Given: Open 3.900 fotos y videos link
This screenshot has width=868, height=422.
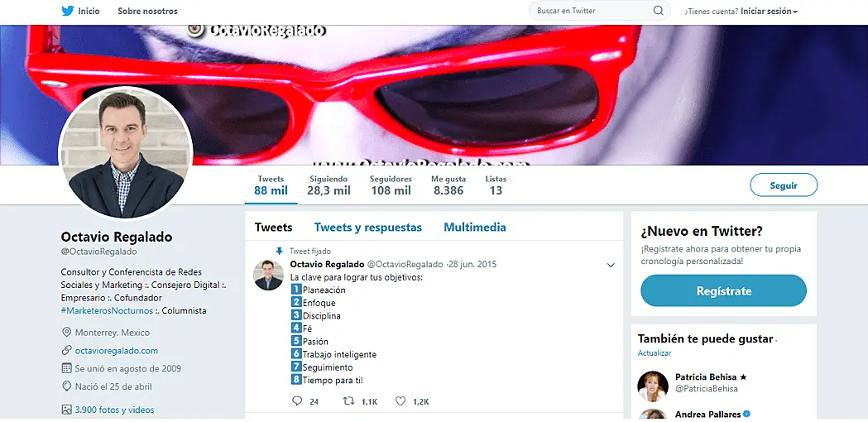Looking at the screenshot, I should coord(114,410).
